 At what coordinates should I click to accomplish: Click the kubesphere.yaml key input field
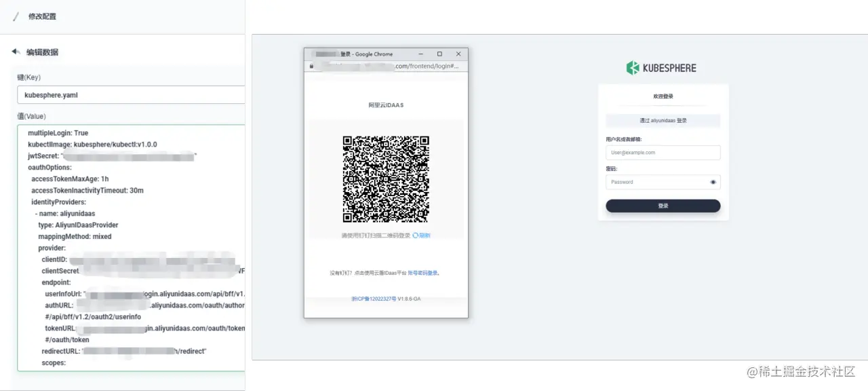tap(130, 95)
